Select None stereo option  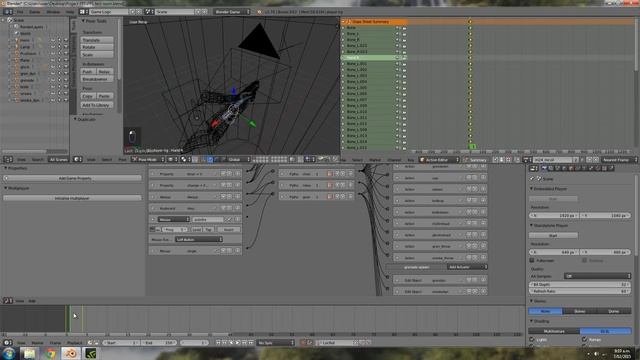[x=546, y=311]
